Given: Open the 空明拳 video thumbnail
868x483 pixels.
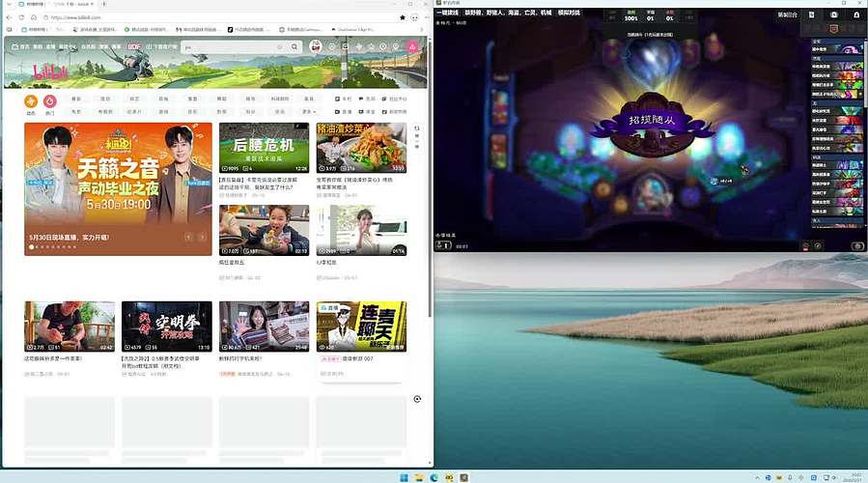Looking at the screenshot, I should [167, 327].
